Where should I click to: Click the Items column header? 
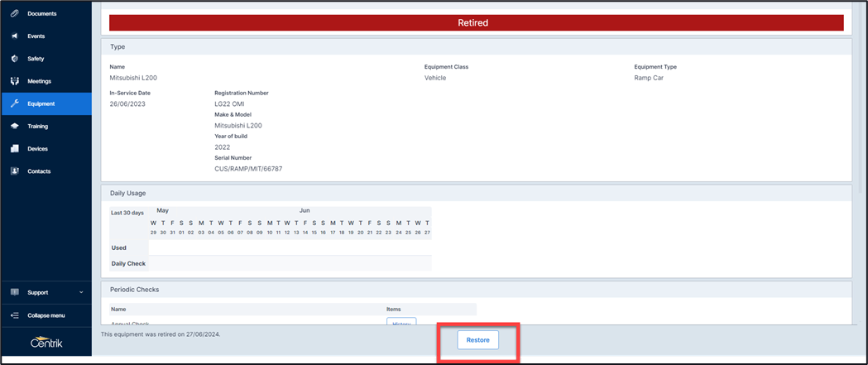394,309
